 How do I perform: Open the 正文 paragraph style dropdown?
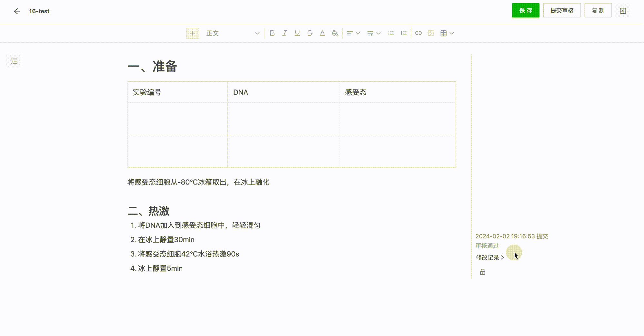(x=233, y=33)
